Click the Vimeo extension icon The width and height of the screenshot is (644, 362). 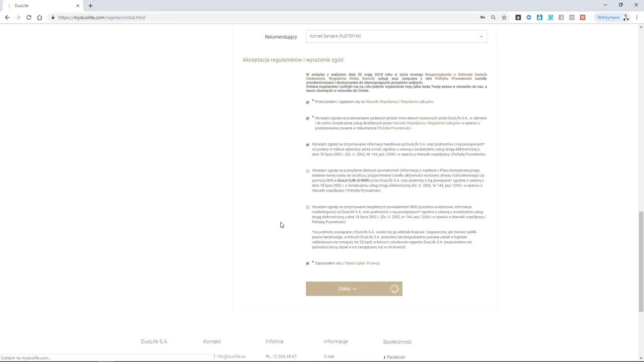(550, 18)
